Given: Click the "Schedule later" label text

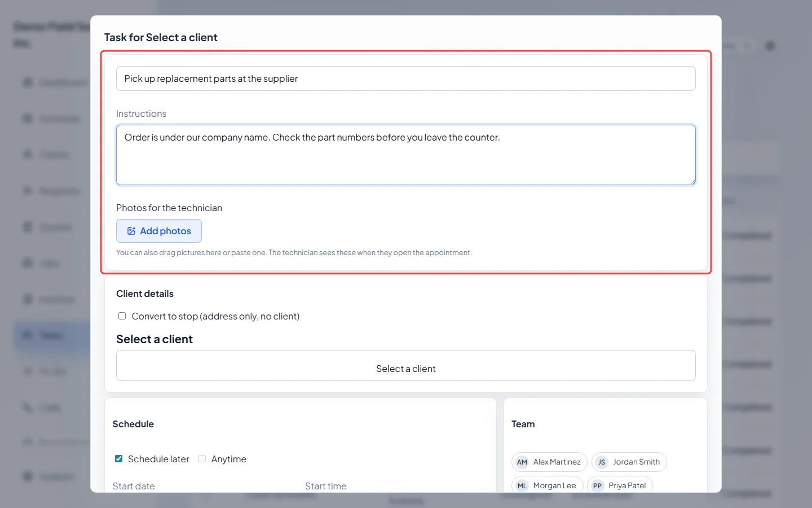Looking at the screenshot, I should tap(158, 459).
